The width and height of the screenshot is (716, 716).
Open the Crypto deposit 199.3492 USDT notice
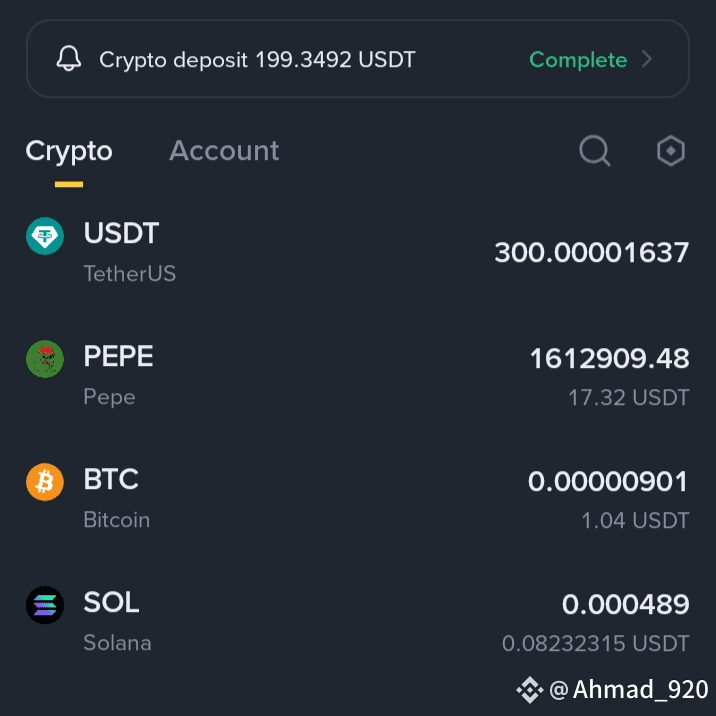[x=358, y=58]
